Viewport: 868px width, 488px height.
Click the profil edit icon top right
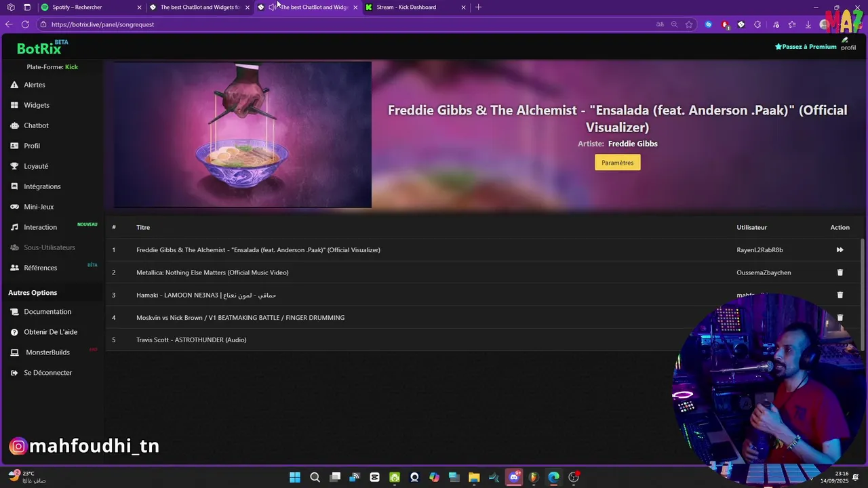[x=845, y=40]
